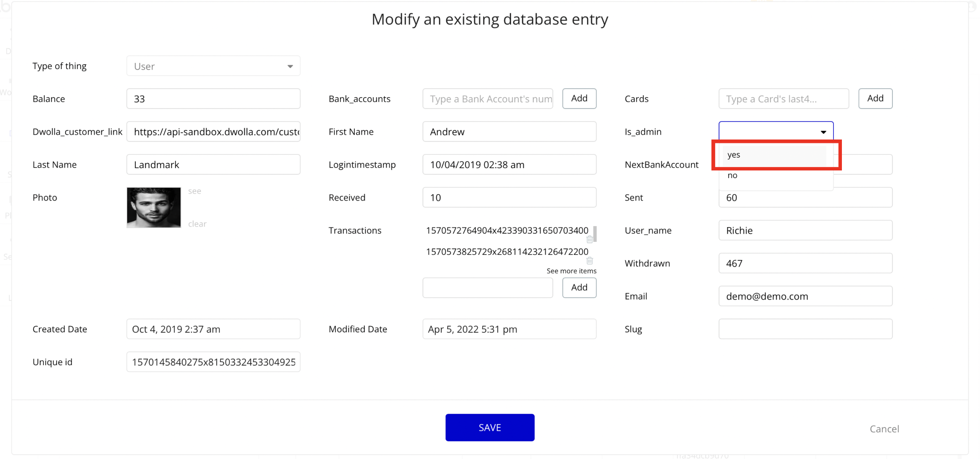This screenshot has height=459, width=980.
Task: Delete the first transaction via its trash icon
Action: 590,239
